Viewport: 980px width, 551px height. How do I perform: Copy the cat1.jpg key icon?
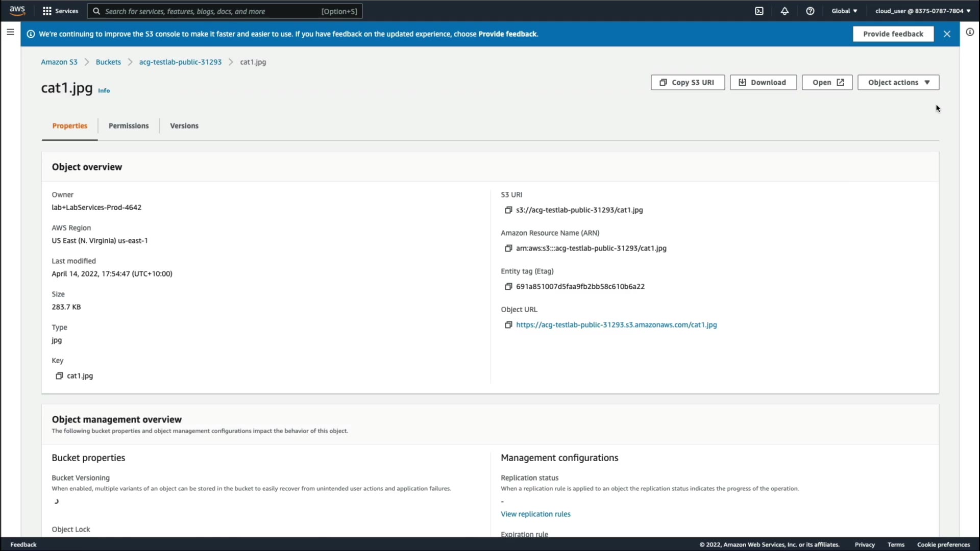click(x=59, y=375)
